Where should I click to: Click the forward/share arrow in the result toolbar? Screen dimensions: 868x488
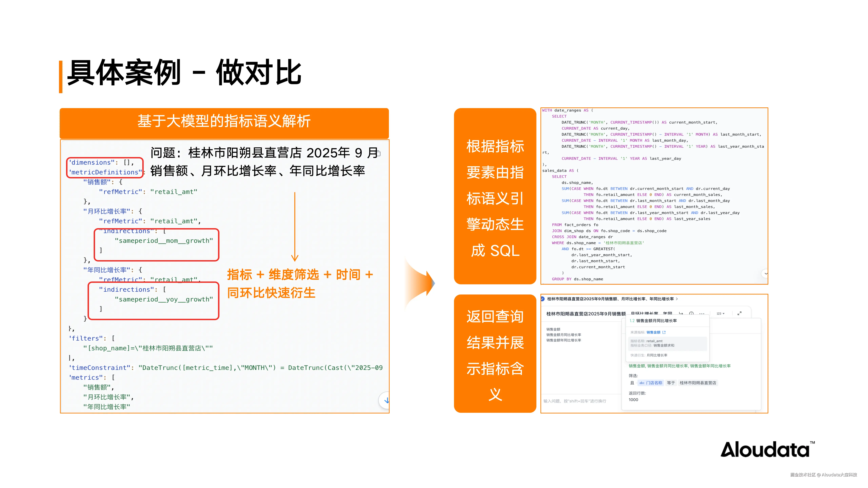pyautogui.click(x=681, y=313)
